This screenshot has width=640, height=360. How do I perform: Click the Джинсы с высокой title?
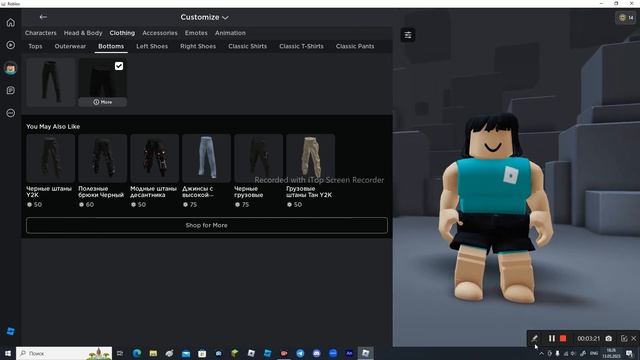coord(198,192)
